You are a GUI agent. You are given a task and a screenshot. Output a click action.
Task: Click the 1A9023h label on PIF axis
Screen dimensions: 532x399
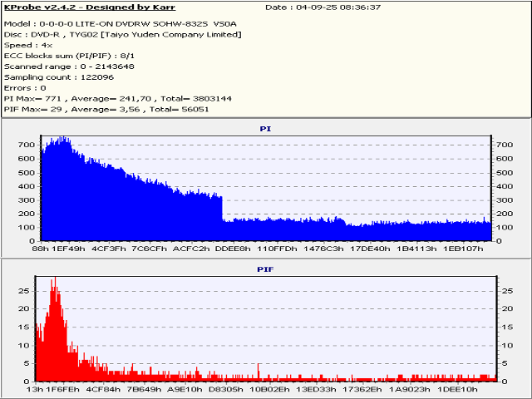click(x=409, y=389)
